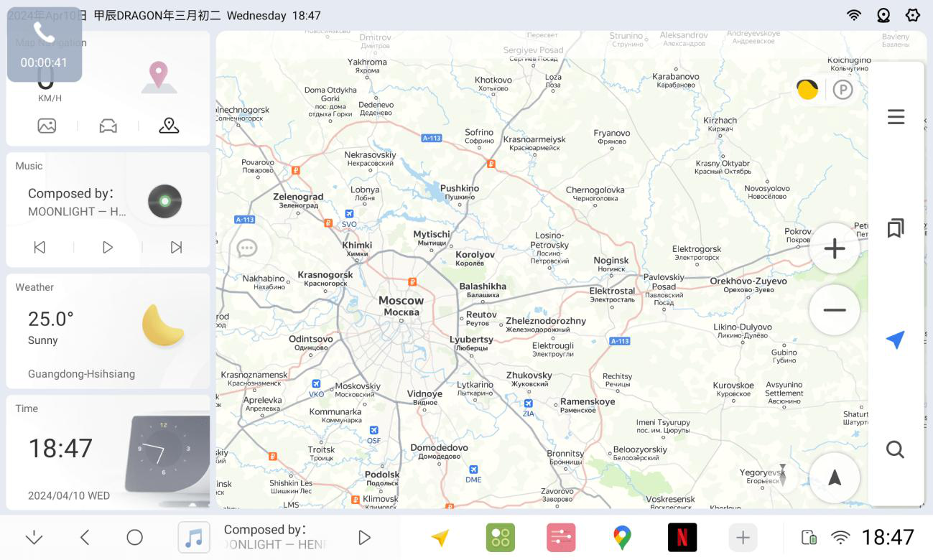Toggle the yellow traffic indicator on the map

click(807, 90)
